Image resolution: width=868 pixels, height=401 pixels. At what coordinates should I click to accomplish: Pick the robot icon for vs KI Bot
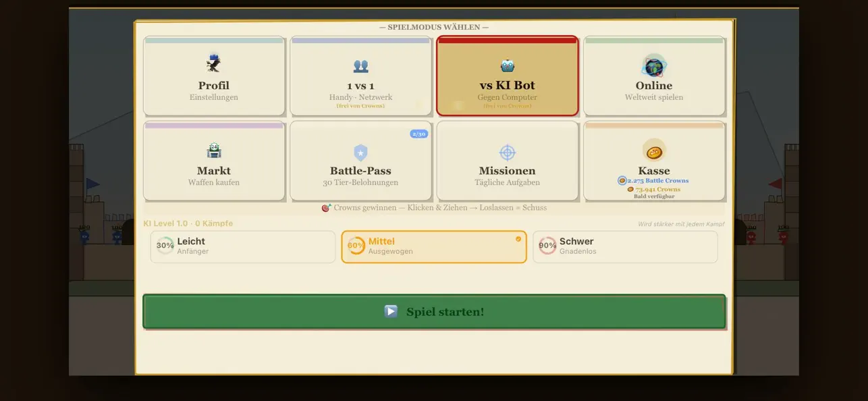508,65
